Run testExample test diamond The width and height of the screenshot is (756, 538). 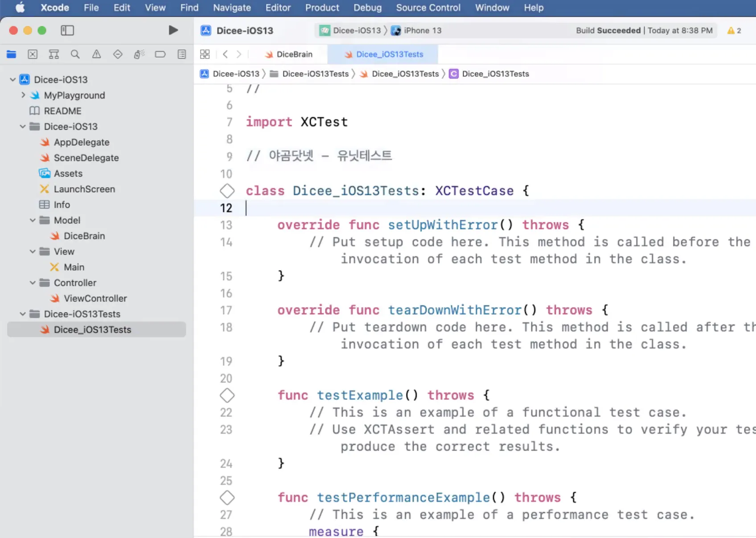click(x=227, y=395)
